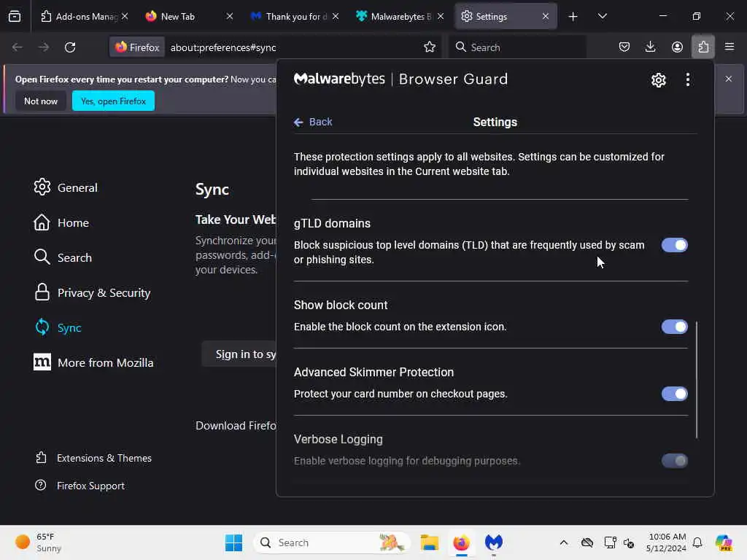The height and width of the screenshot is (560, 747).
Task: Close the New Tab tab
Action: pos(230,16)
